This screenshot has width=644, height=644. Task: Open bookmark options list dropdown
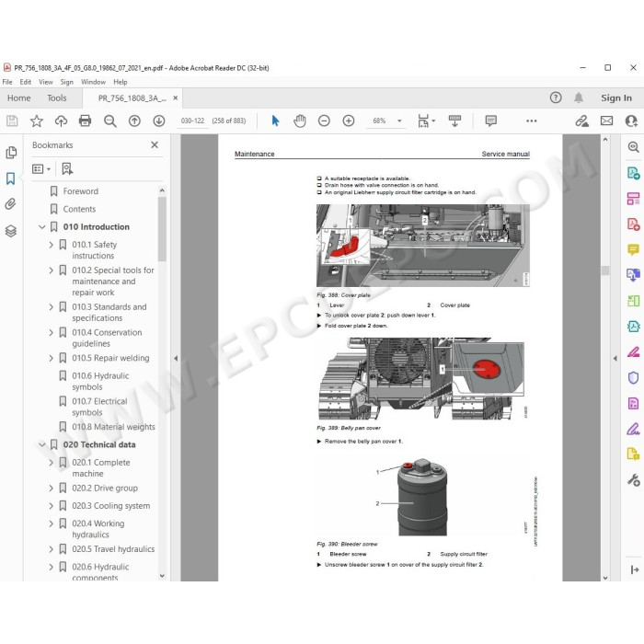(x=41, y=168)
